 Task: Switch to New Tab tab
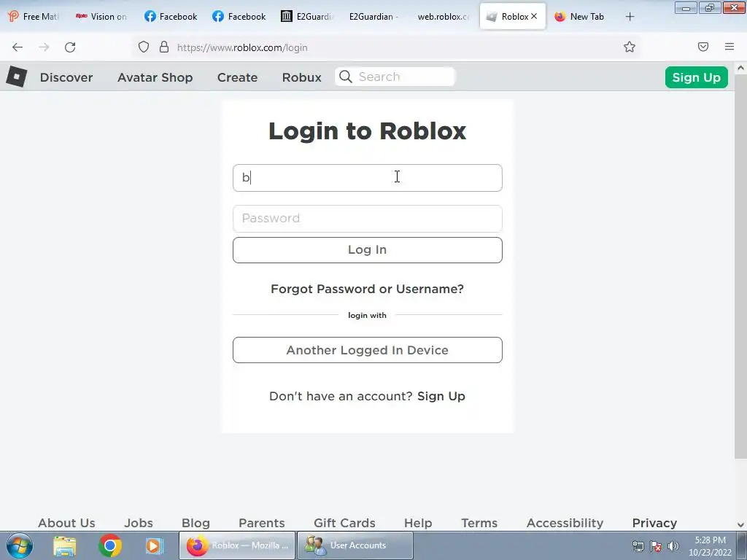pos(580,17)
